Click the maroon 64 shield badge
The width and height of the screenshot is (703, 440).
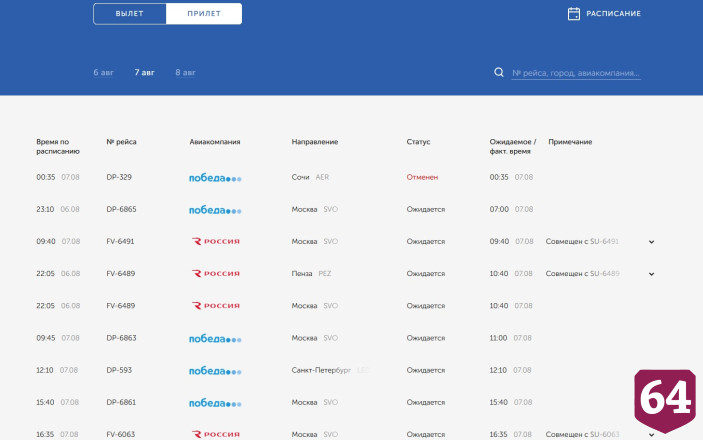pyautogui.click(x=665, y=400)
